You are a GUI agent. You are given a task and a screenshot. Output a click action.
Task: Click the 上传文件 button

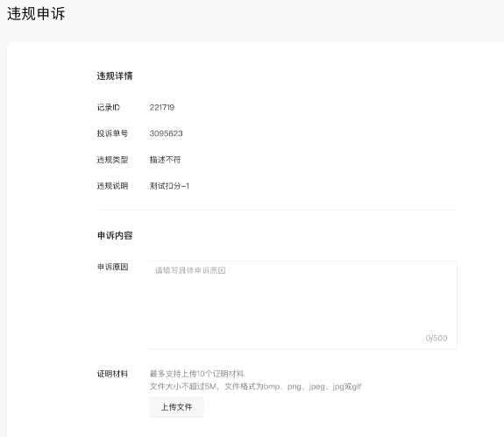pos(176,407)
